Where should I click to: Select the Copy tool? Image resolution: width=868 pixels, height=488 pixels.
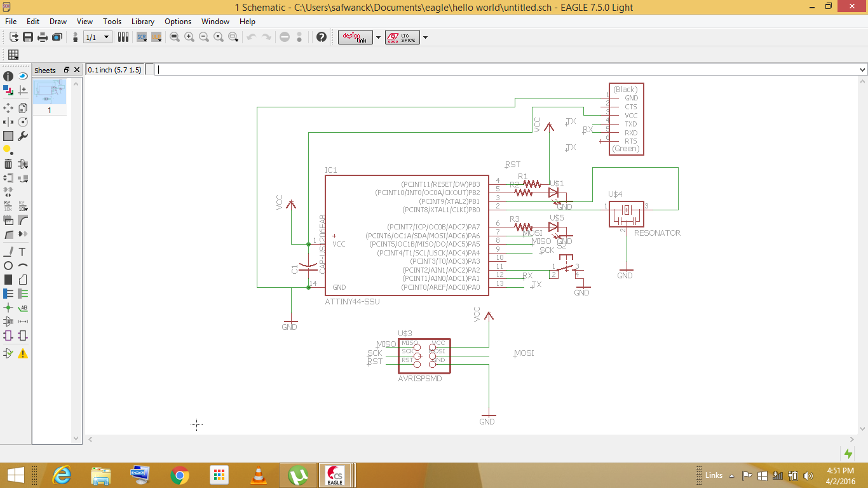click(x=23, y=107)
